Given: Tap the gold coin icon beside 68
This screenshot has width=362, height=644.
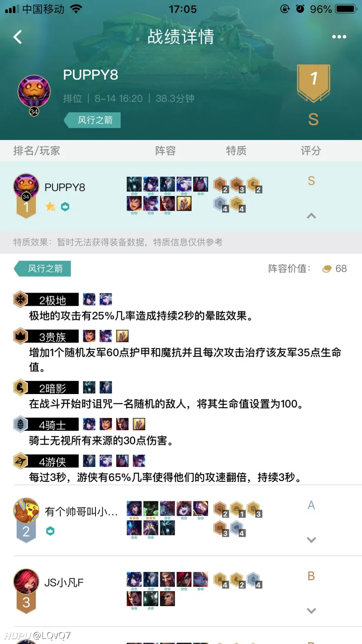Looking at the screenshot, I should coord(327,269).
